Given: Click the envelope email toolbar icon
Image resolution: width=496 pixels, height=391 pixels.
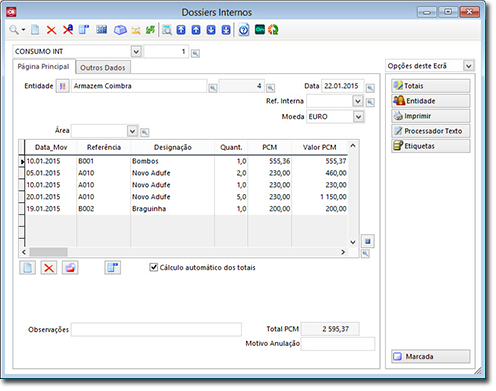Looking at the screenshot, I should [136, 30].
